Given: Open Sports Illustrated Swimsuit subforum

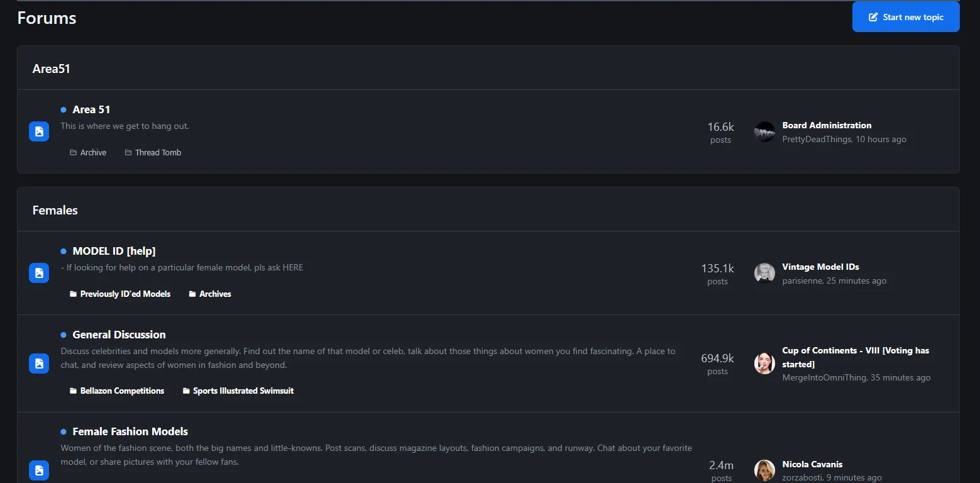Looking at the screenshot, I should pyautogui.click(x=243, y=391).
